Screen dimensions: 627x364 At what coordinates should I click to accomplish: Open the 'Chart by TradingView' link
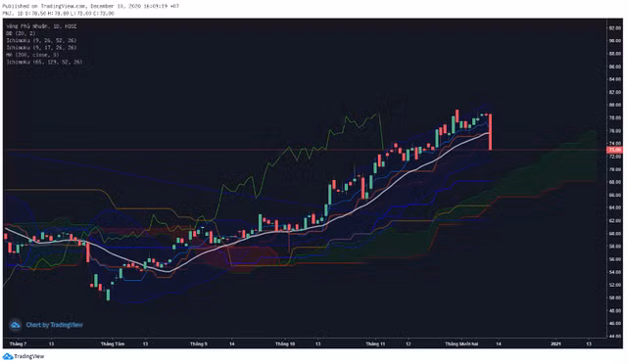point(55,325)
